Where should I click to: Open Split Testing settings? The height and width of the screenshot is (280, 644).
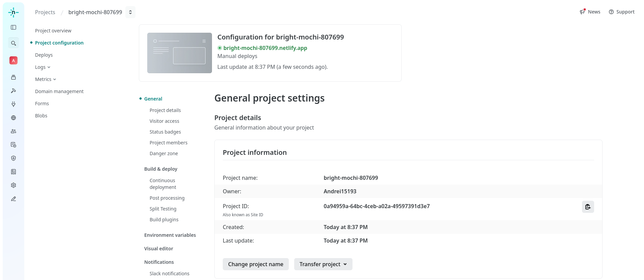coord(163,209)
